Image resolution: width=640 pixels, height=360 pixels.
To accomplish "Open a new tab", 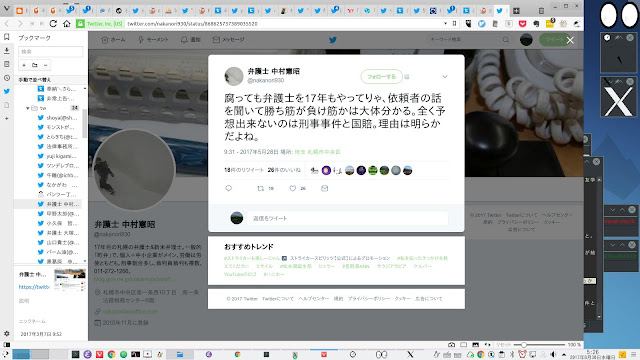I will point(516,11).
